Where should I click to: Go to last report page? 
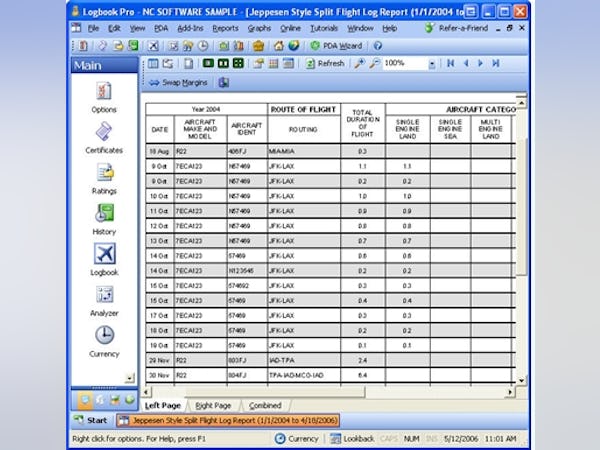[496, 63]
